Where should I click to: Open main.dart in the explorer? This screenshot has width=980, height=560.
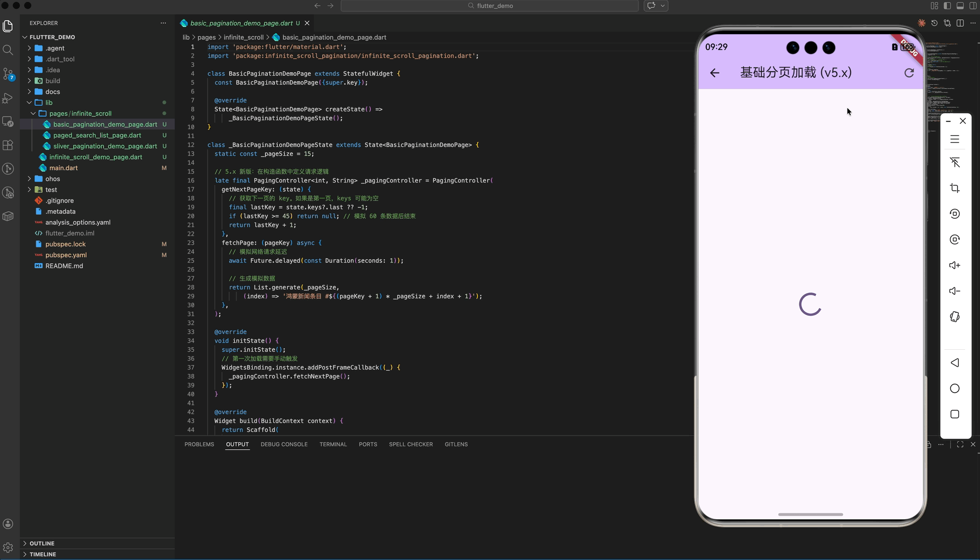63,168
